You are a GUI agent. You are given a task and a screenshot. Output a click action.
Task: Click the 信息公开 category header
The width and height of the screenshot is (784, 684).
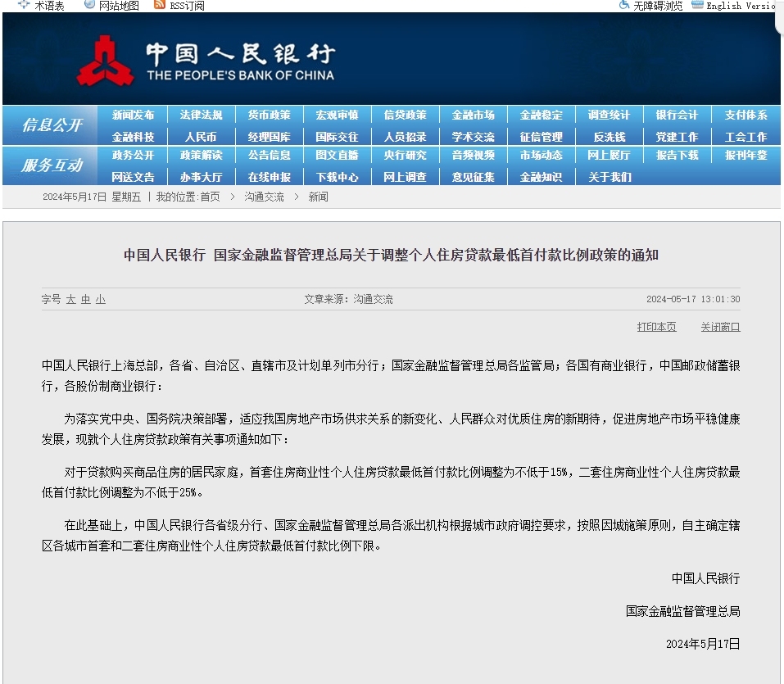52,125
